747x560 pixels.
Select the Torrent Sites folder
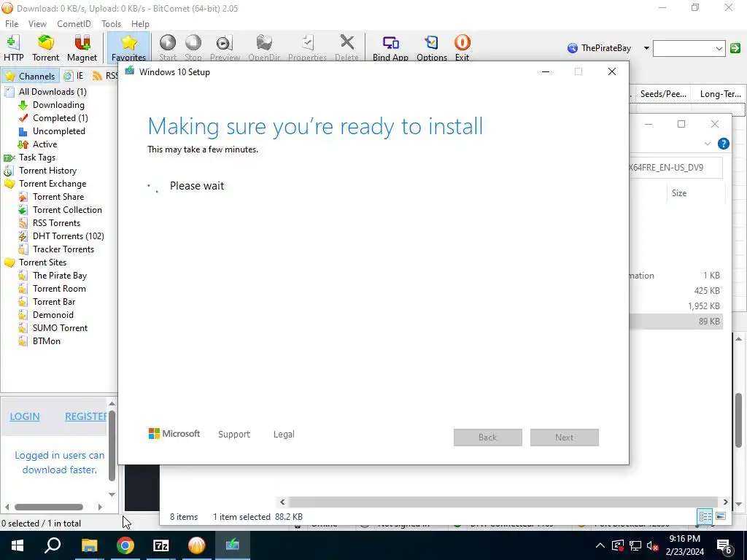(42, 262)
